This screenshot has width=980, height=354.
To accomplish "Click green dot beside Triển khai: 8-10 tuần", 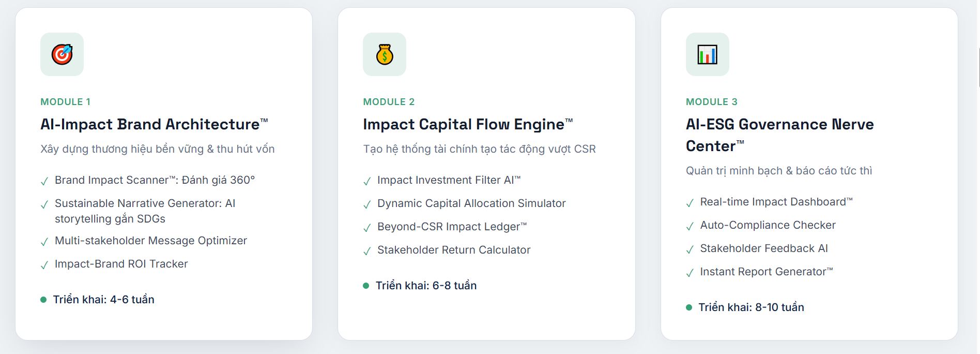I will point(689,307).
